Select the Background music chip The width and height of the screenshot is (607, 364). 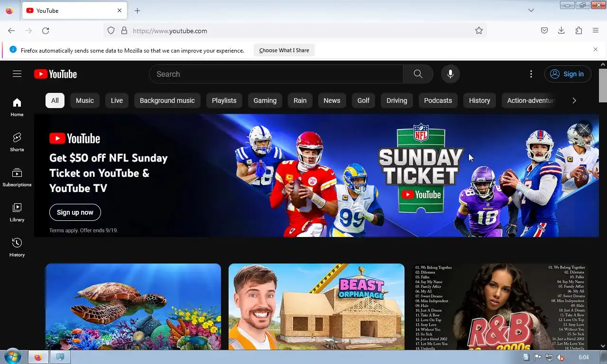click(x=167, y=100)
